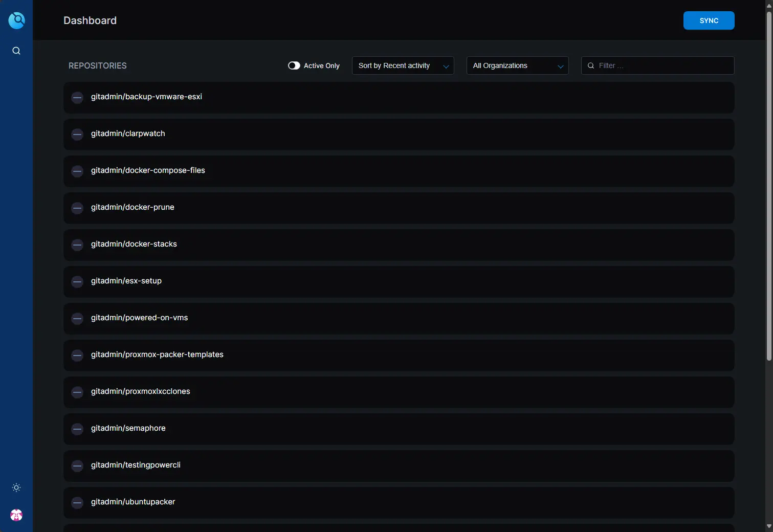Click status icon beside gitadmin/semaphore
Image resolution: width=773 pixels, height=532 pixels.
77,429
